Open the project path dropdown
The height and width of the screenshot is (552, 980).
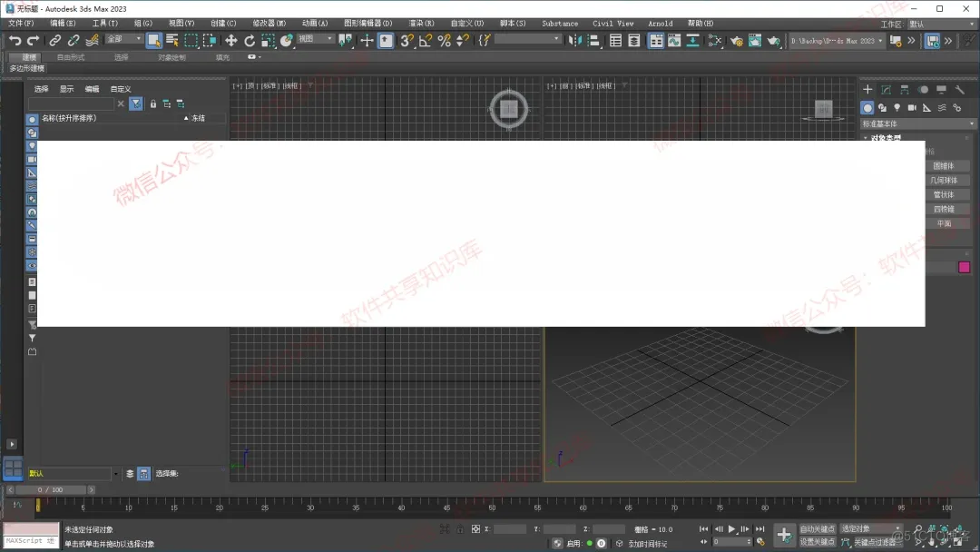pyautogui.click(x=837, y=41)
